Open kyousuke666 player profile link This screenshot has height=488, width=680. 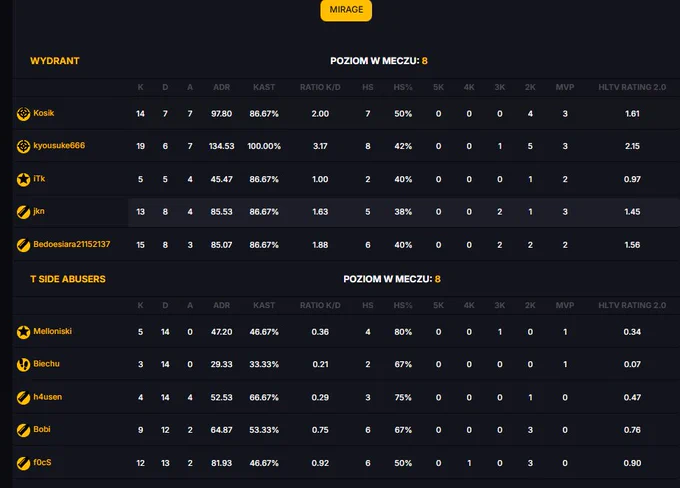coord(59,145)
